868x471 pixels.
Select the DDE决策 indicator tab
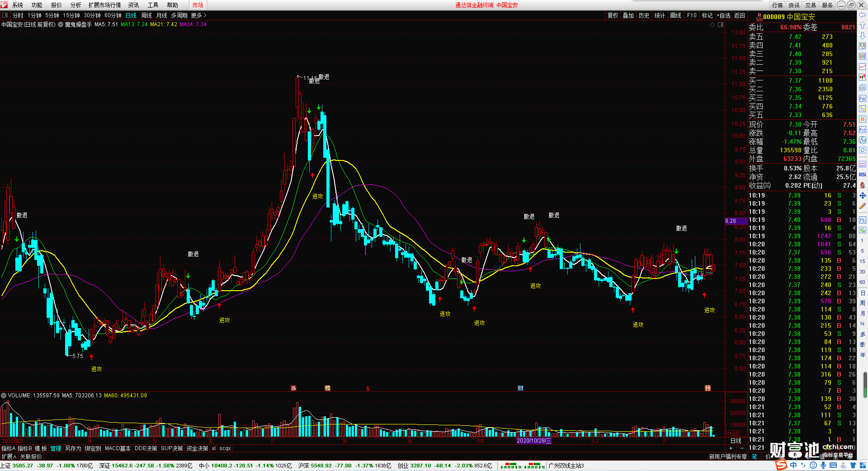[146, 448]
